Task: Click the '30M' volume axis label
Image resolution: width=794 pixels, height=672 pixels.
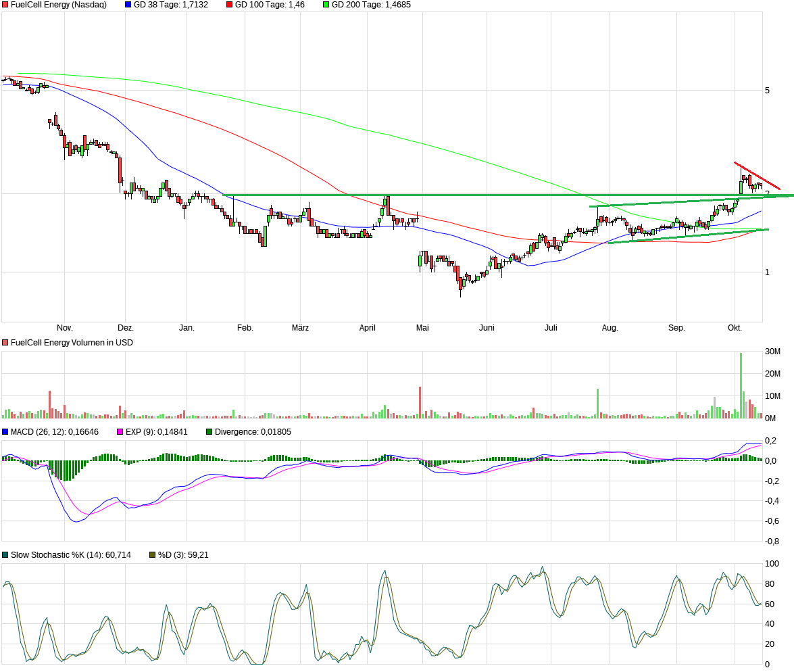Action: (x=772, y=352)
